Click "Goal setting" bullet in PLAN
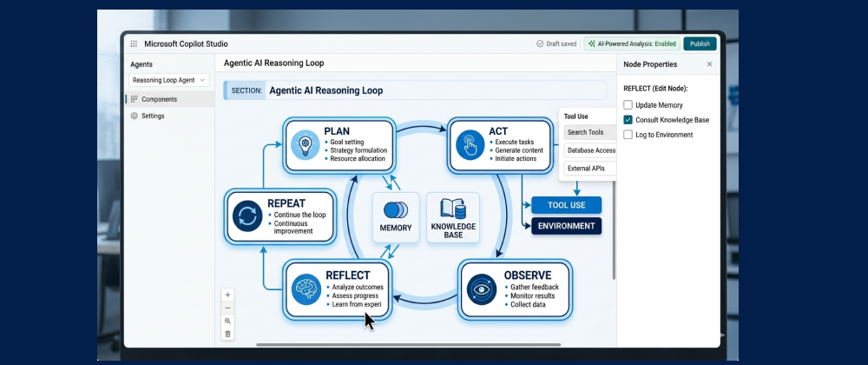This screenshot has width=868, height=365. pyautogui.click(x=347, y=143)
